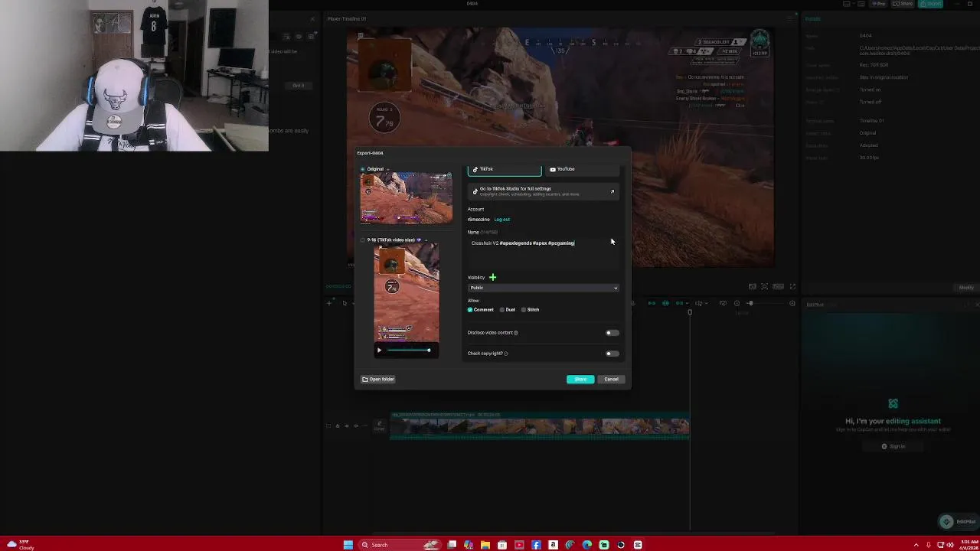Click the Cancel button in export dialog
Image resolution: width=980 pixels, height=551 pixels.
click(x=611, y=380)
